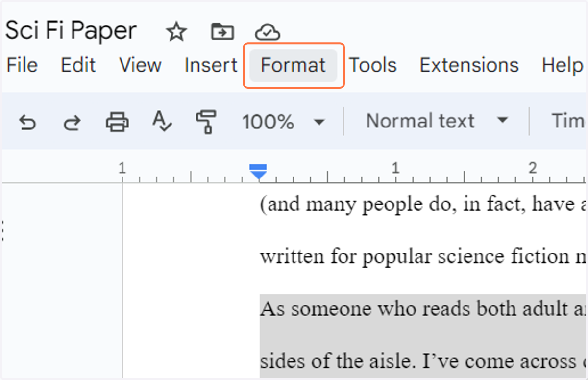
Task: Open the File menu
Action: [22, 65]
